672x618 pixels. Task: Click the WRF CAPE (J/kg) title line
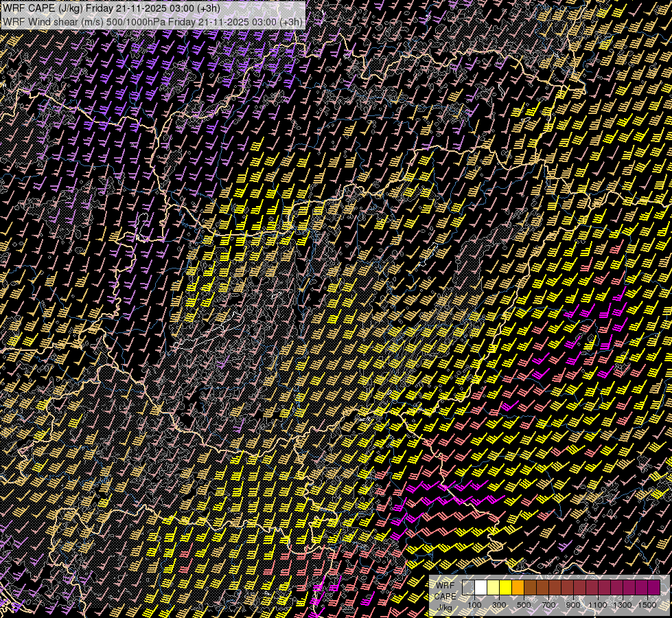111,8
